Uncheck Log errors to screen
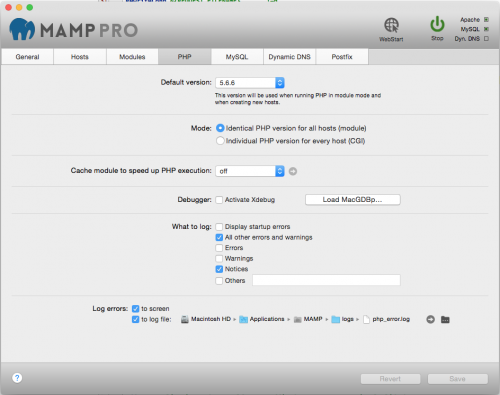Viewport: 500px width, 395px height. click(135, 309)
